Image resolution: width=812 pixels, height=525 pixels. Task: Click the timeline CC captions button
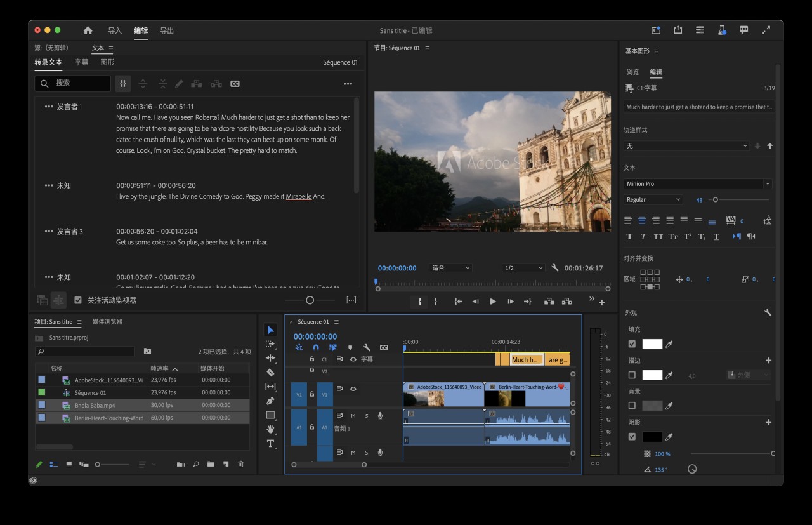(x=384, y=347)
